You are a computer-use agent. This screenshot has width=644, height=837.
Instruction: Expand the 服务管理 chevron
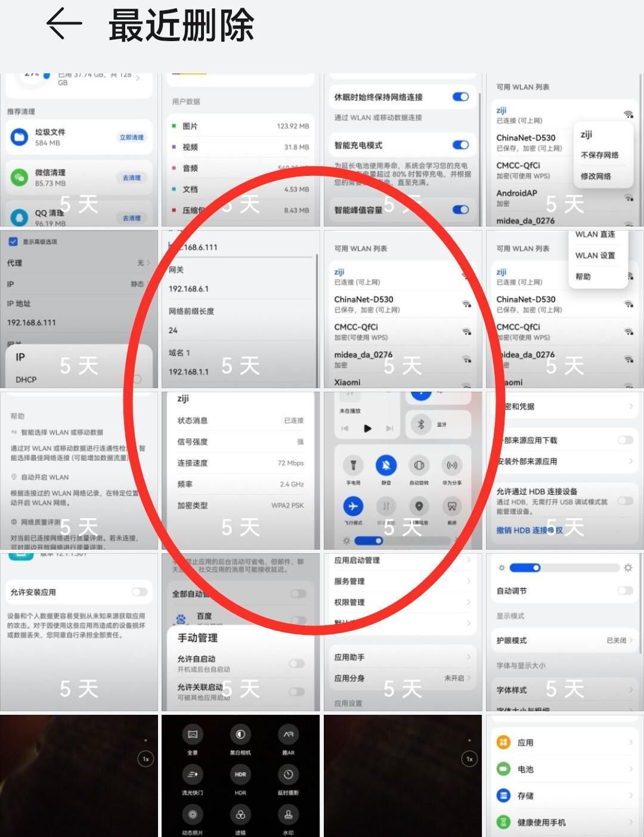click(x=469, y=581)
